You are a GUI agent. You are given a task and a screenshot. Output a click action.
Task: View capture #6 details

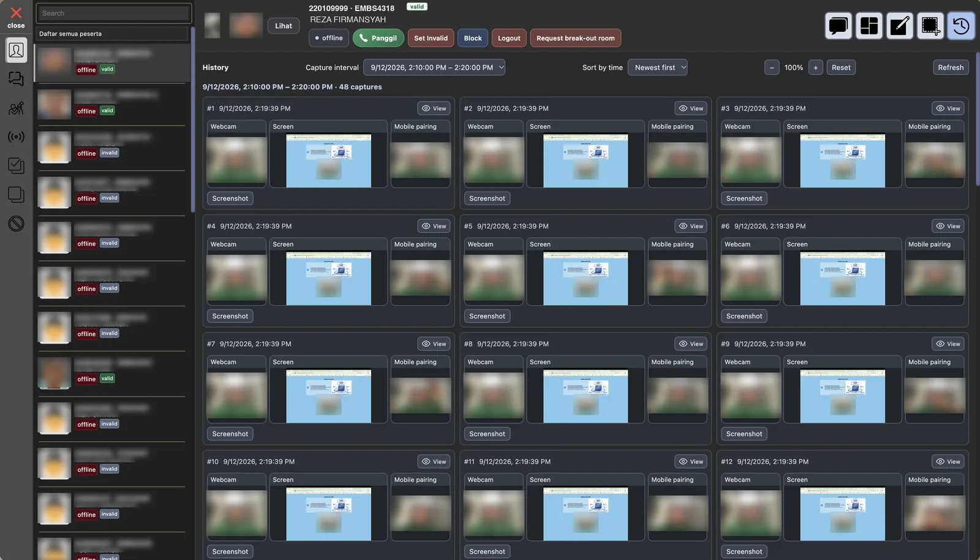pos(948,226)
